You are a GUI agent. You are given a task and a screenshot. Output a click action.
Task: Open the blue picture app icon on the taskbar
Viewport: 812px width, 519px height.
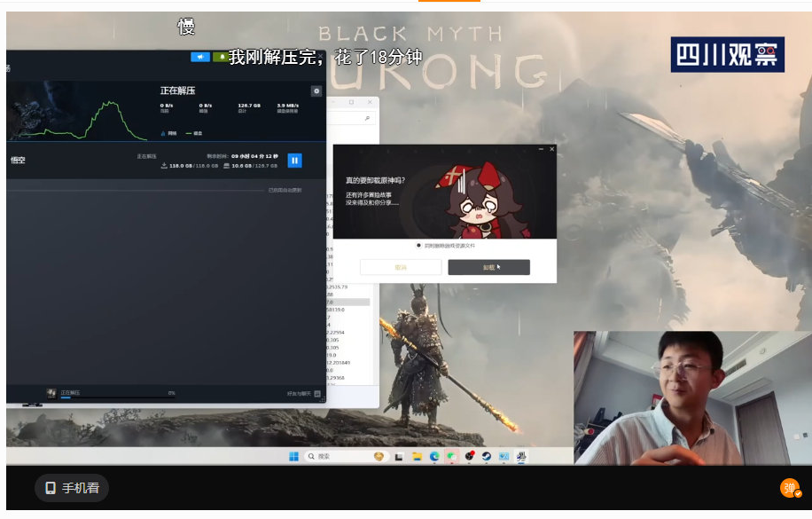pos(504,456)
